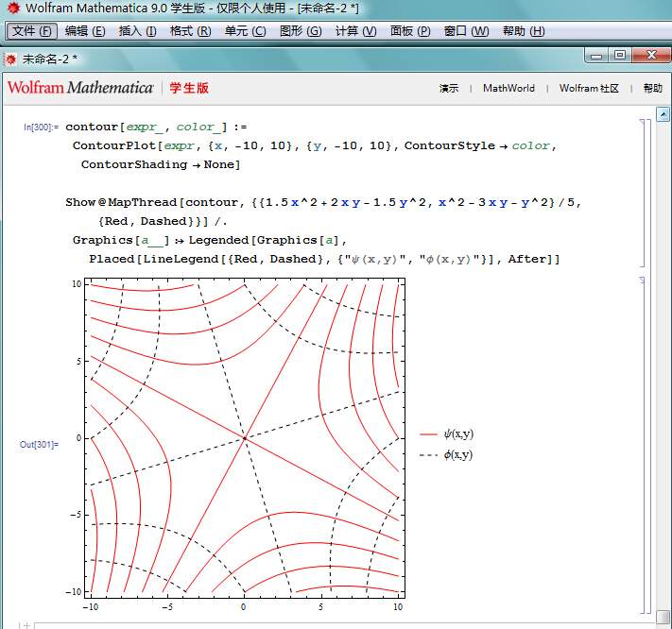Open the MathWorld link

click(508, 89)
